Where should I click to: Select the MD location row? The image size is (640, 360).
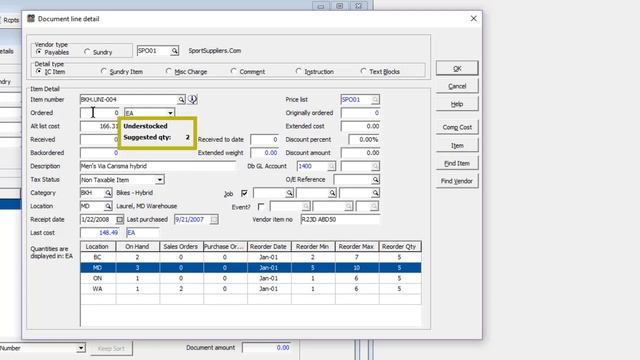click(251, 268)
